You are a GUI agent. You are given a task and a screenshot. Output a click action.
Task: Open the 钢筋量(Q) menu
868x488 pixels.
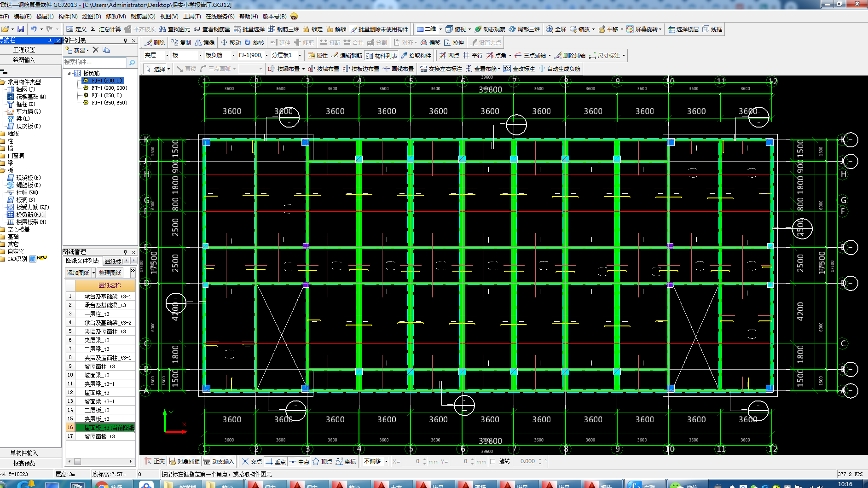pos(143,16)
